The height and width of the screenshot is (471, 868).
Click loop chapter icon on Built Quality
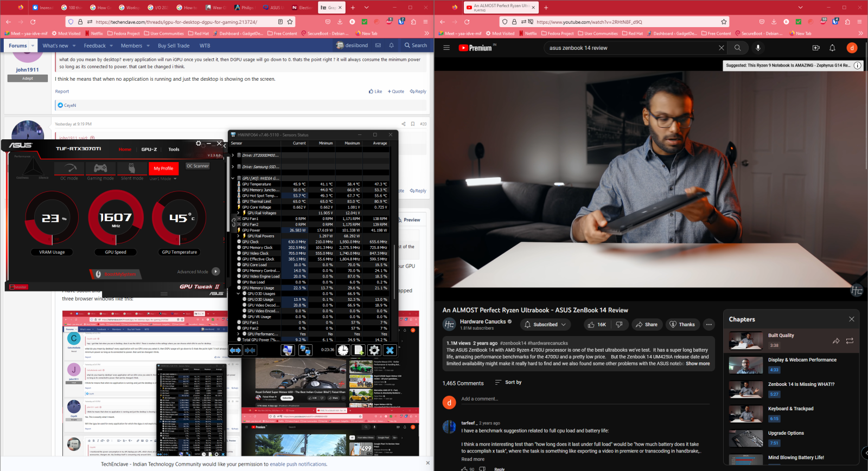tap(850, 341)
